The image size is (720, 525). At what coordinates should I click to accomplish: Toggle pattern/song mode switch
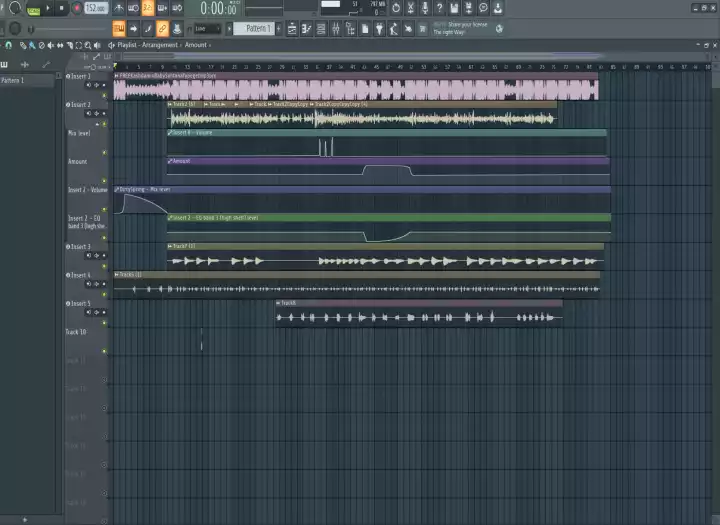(x=34, y=11)
